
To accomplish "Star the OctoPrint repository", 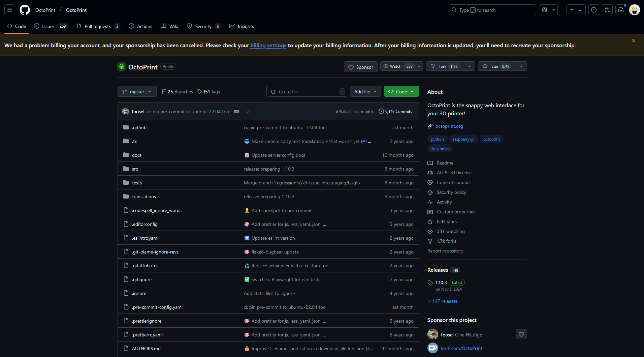I will [x=497, y=66].
